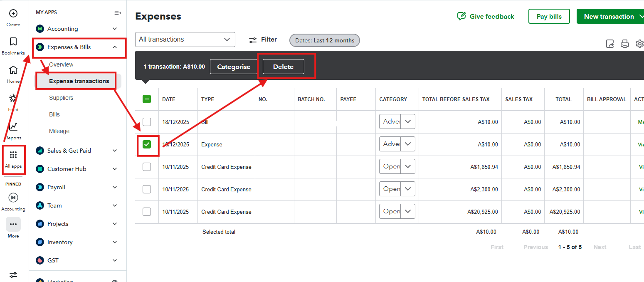Image resolution: width=644 pixels, height=282 pixels.
Task: Click the Payroll app icon
Action: click(40, 187)
